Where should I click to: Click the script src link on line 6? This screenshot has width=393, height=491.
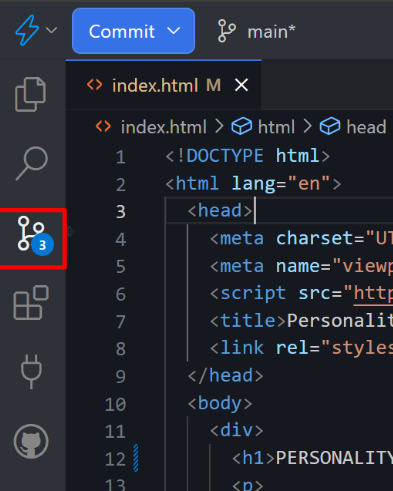373,293
